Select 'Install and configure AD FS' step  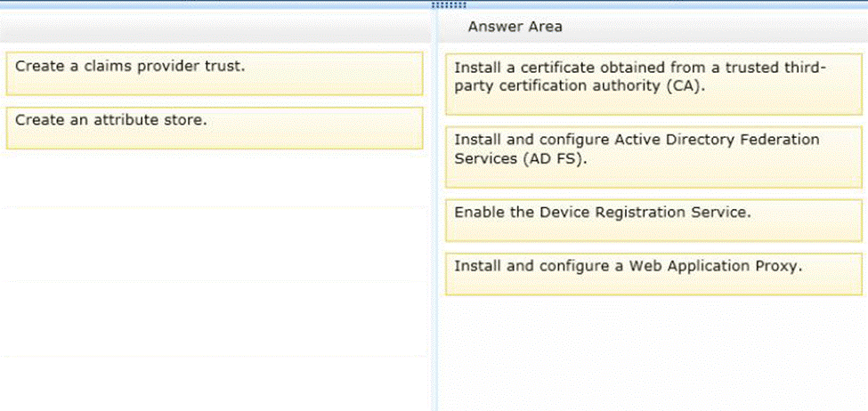coord(654,156)
